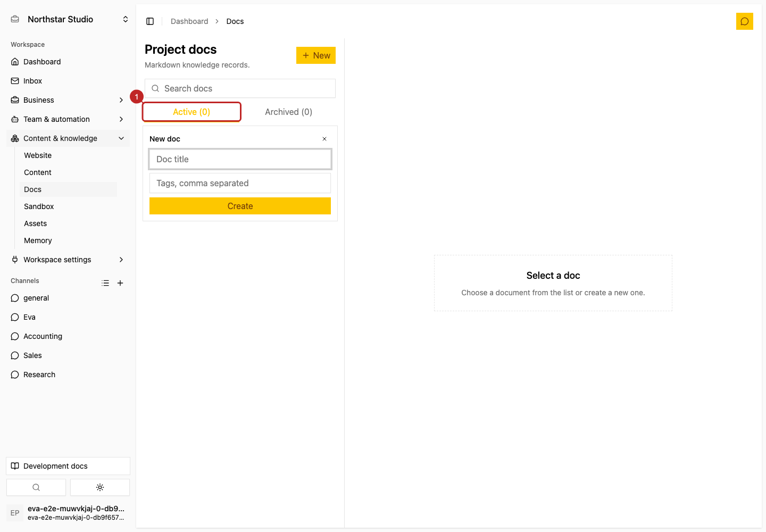Click the Tags, comma separated field

coord(240,183)
